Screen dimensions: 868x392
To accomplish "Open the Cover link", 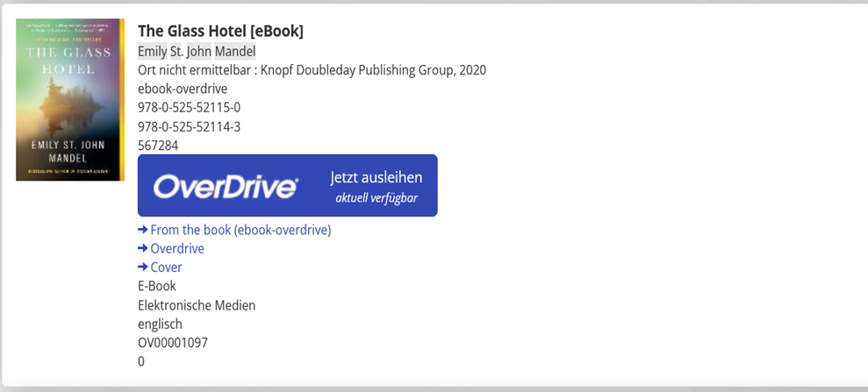I will coord(166,267).
